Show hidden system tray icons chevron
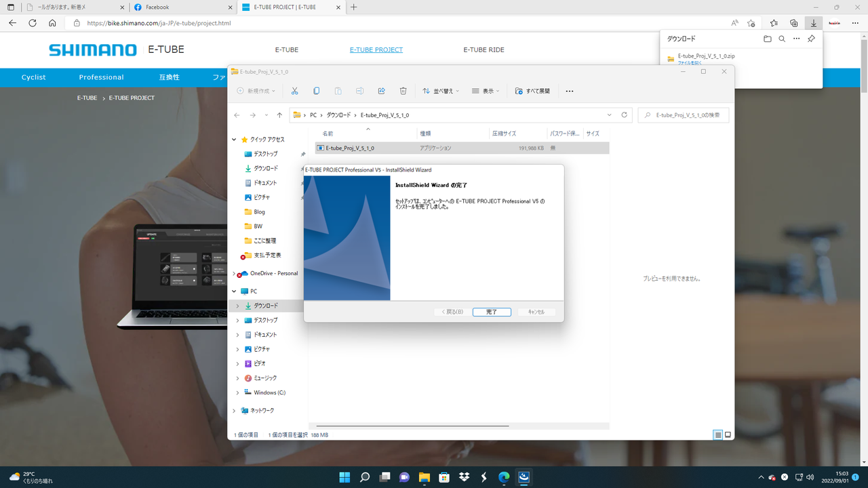Screen dimensions: 868x488 [761, 477]
